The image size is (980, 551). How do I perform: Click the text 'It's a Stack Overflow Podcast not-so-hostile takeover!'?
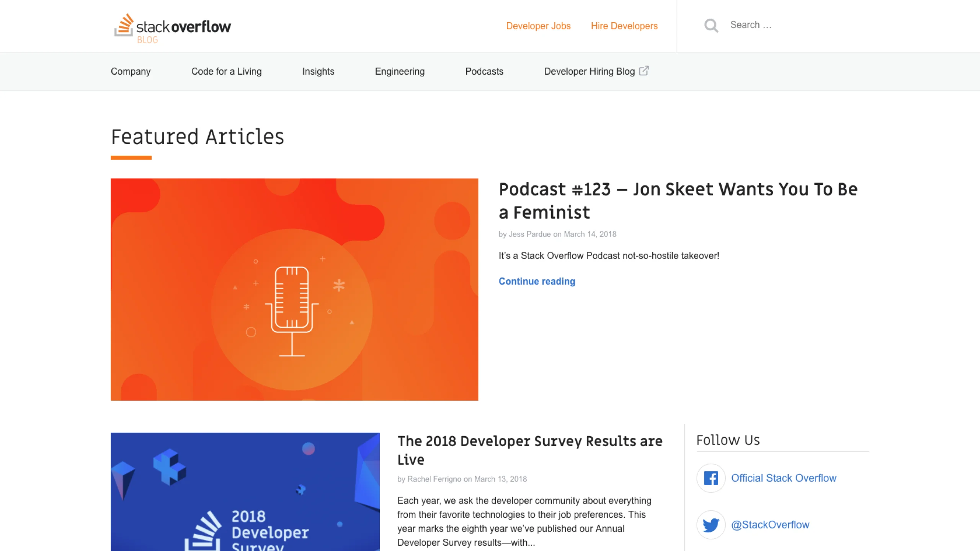point(609,256)
